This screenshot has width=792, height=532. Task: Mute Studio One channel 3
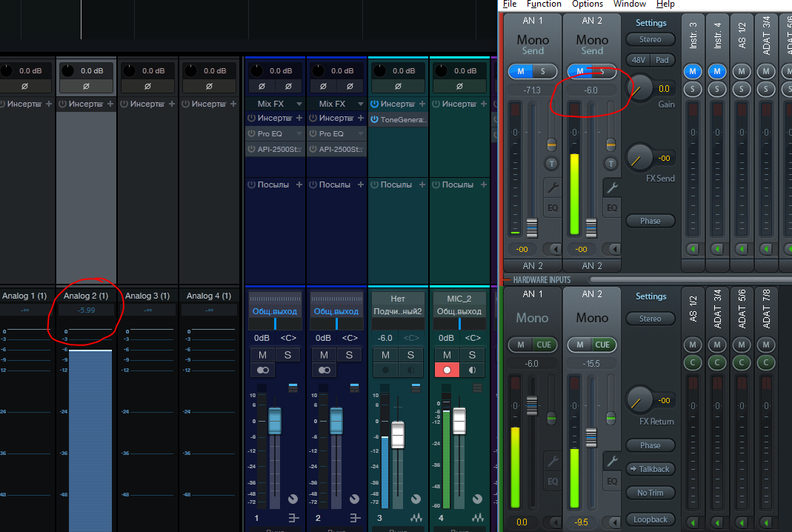click(x=385, y=355)
